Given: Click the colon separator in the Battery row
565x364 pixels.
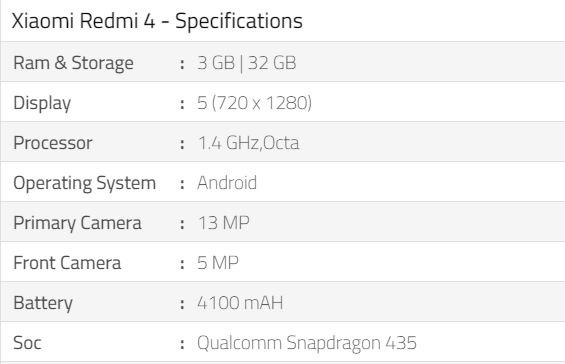Looking at the screenshot, I should (x=182, y=304).
